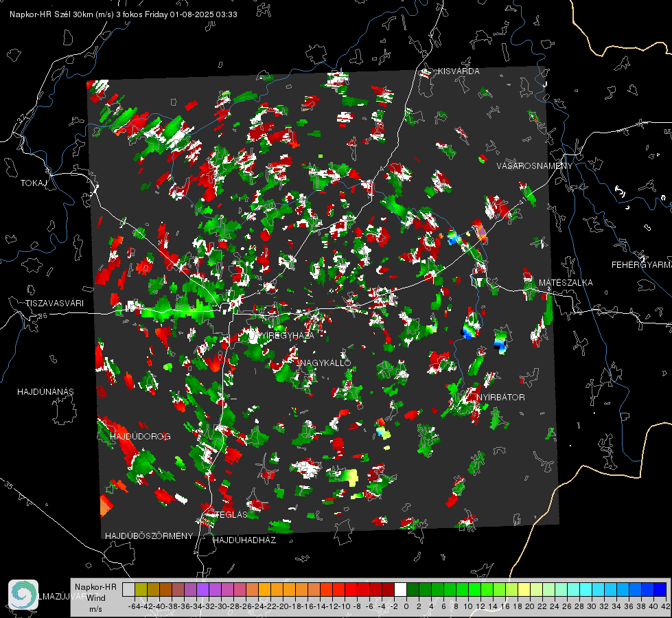672x618 pixels.
Task: Click the legend title 'Napkor-HR Wind m/s'
Action: coord(95,598)
